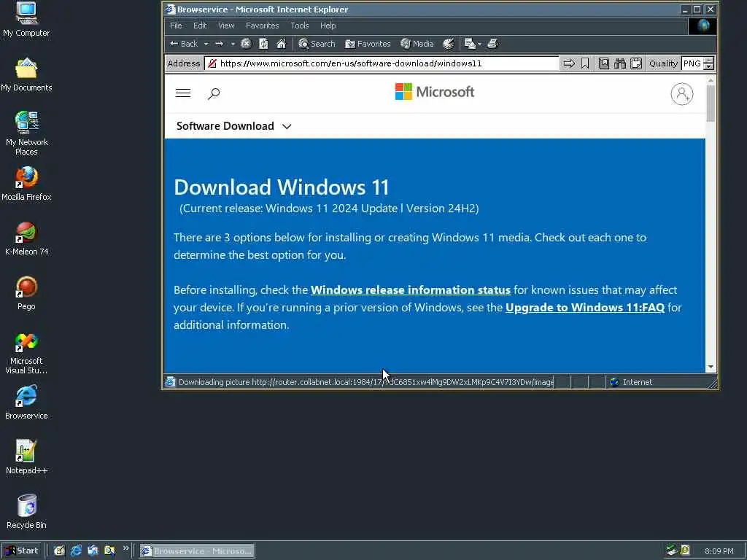Open the File menu

pos(176,26)
